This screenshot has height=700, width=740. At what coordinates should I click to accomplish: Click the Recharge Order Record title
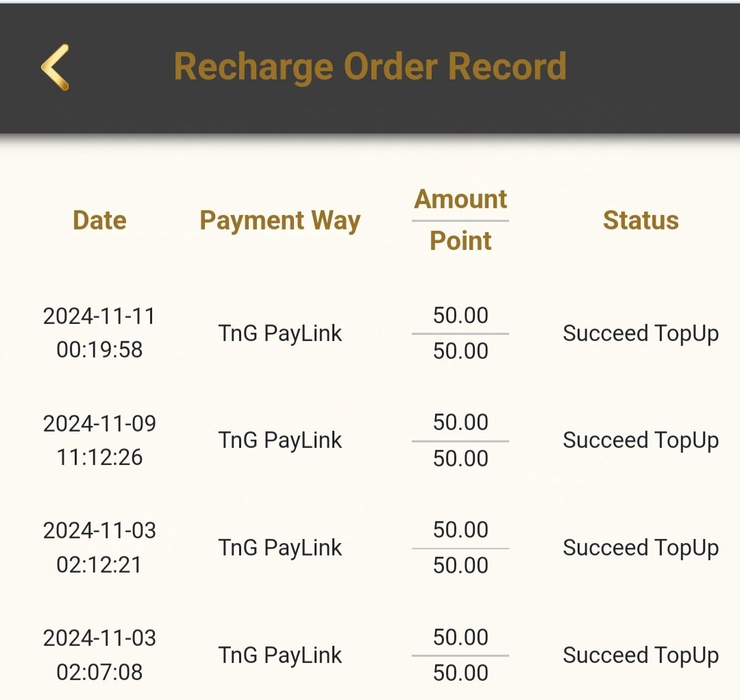pos(370,67)
